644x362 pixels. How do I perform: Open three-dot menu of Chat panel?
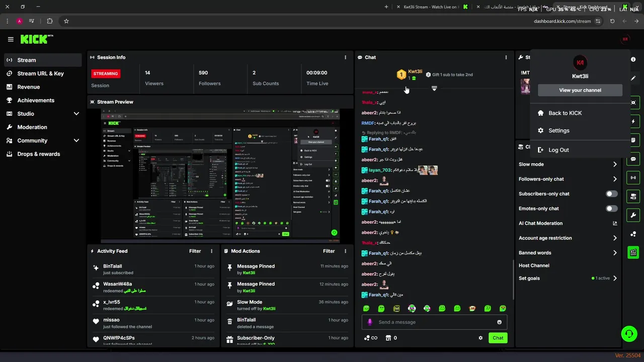point(506,57)
